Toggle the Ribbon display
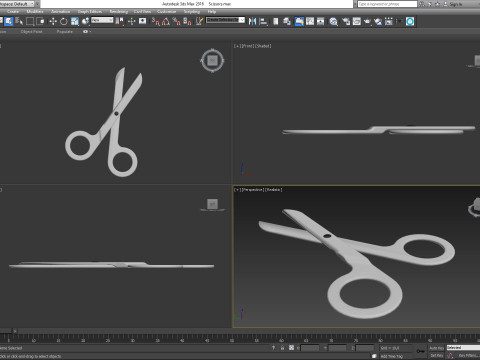This screenshot has height=360, width=480. tap(299, 22)
